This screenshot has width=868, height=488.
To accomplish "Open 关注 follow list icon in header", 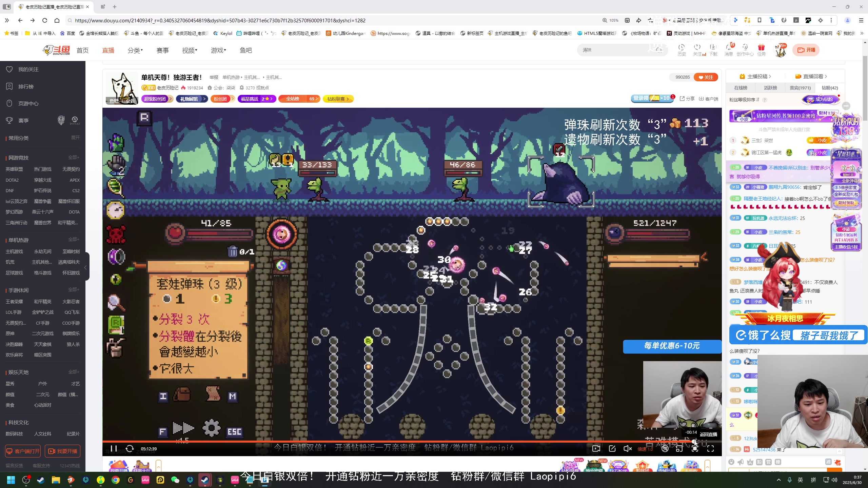I will pos(697,50).
